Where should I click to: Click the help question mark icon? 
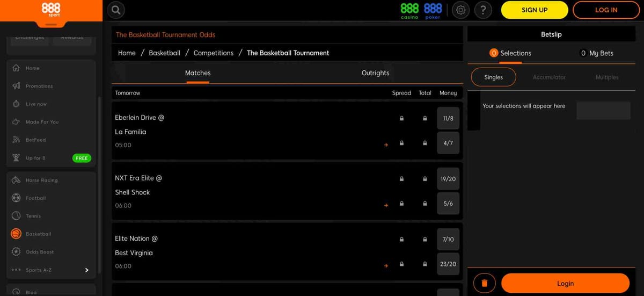(483, 10)
